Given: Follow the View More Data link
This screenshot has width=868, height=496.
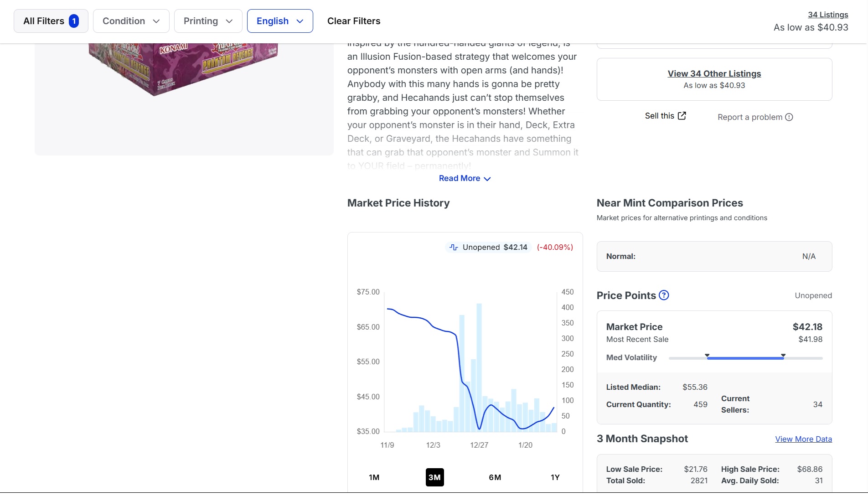Looking at the screenshot, I should [803, 439].
